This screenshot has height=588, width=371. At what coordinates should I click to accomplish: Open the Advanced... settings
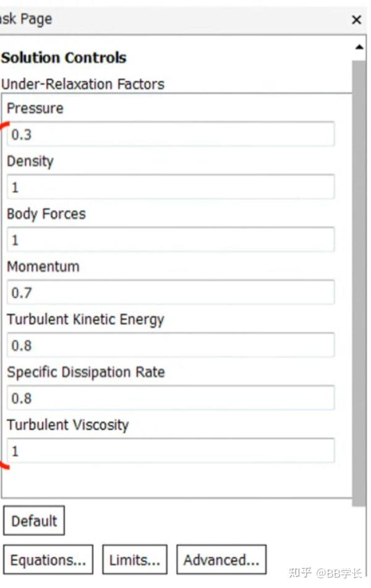(221, 560)
